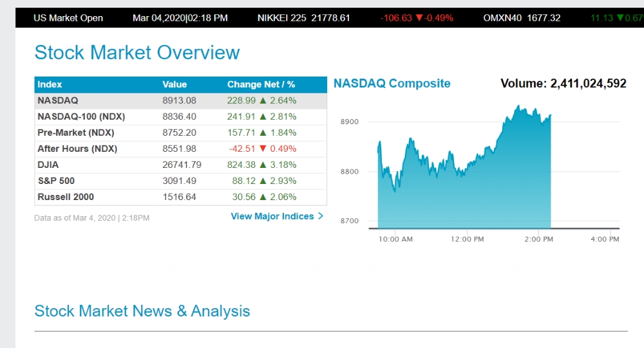Open the NASDAQ Composite chart title
This screenshot has height=348, width=644.
tap(392, 84)
